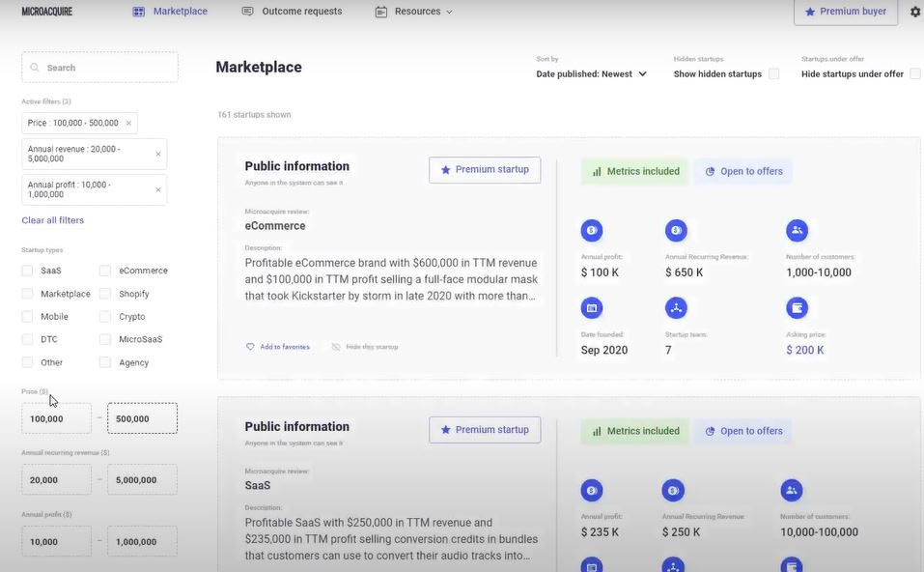Image resolution: width=924 pixels, height=572 pixels.
Task: Click Metrics included chart icon on eCommerce listing
Action: pos(597,172)
